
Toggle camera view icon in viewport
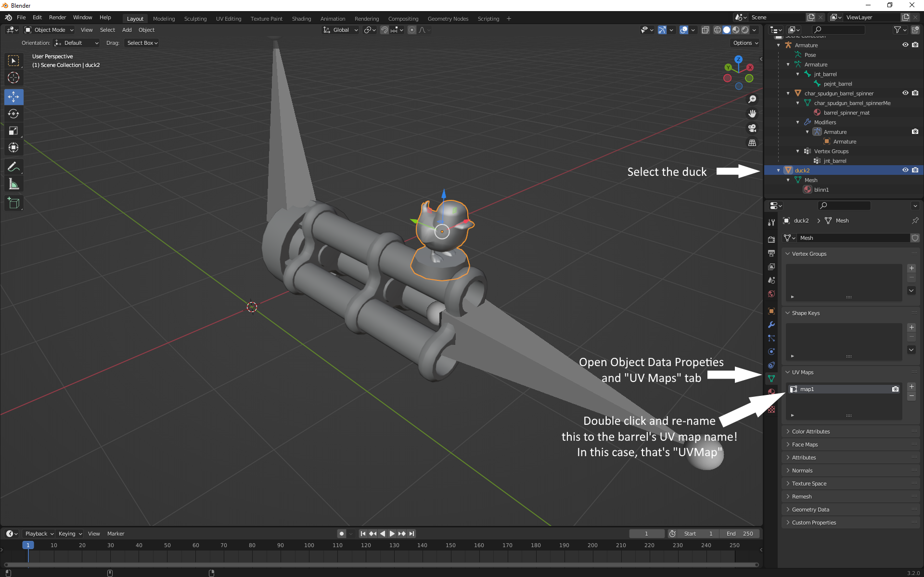(752, 128)
